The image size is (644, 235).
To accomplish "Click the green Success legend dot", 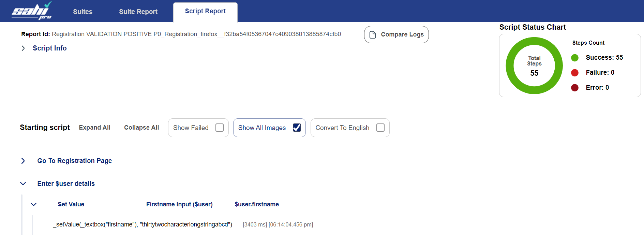I will click(575, 58).
